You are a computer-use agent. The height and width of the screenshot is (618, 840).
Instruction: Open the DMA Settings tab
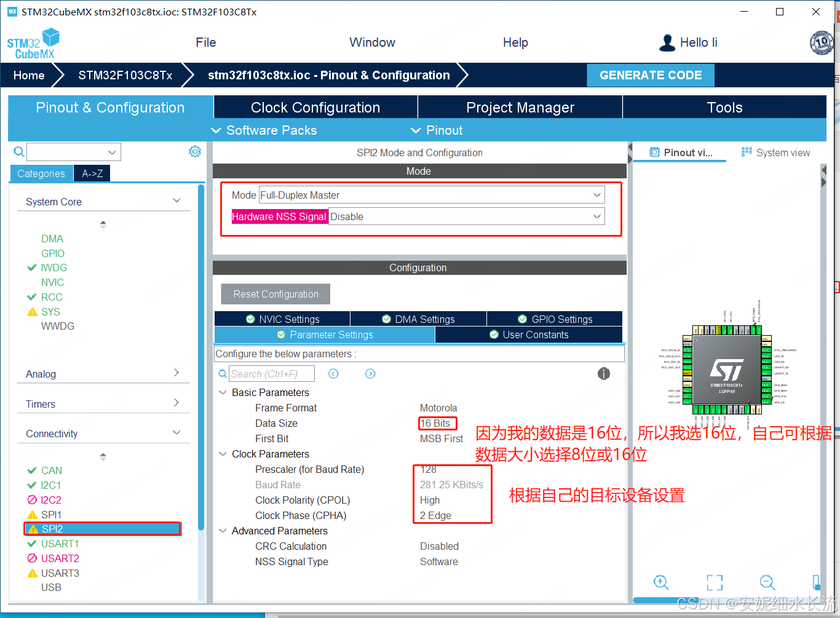click(x=418, y=319)
